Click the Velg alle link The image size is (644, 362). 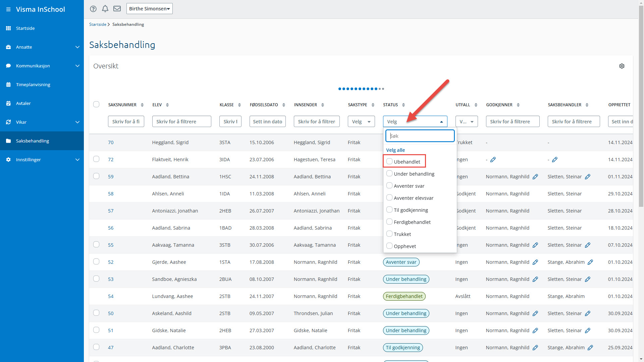click(395, 150)
